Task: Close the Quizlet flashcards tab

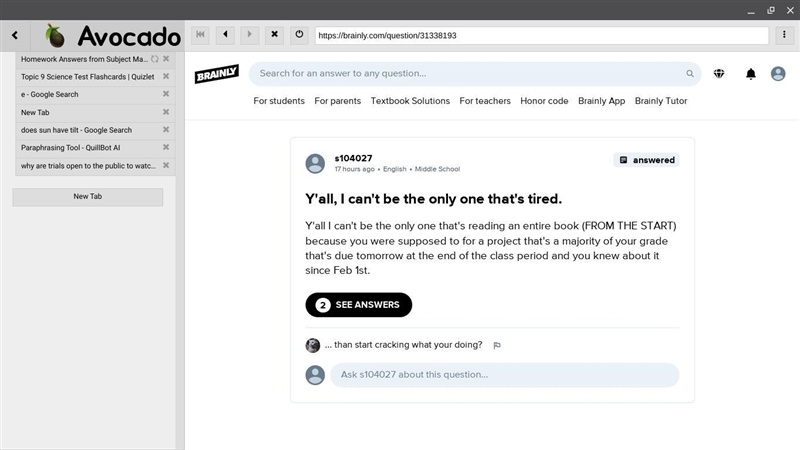Action: click(x=166, y=76)
